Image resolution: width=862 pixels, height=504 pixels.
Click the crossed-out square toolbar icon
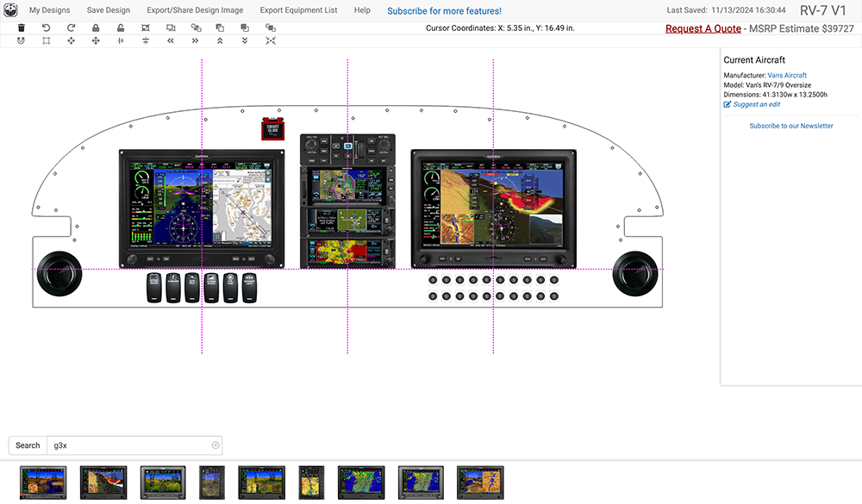click(x=145, y=28)
